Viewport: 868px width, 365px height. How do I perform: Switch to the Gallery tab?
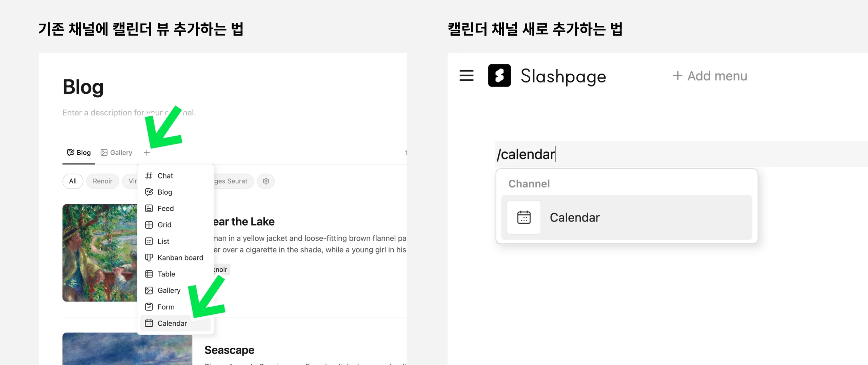(x=117, y=153)
